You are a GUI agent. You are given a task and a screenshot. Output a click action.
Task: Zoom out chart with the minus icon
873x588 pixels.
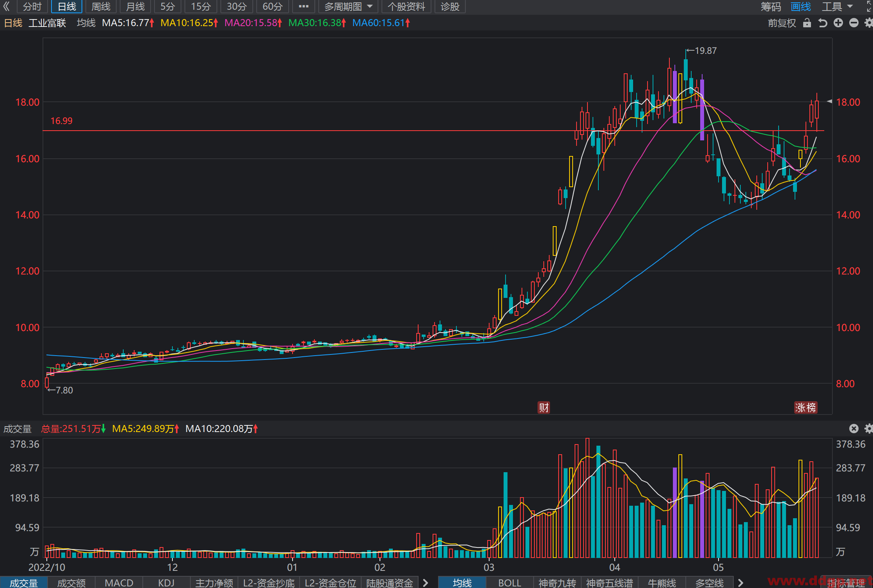(854, 23)
